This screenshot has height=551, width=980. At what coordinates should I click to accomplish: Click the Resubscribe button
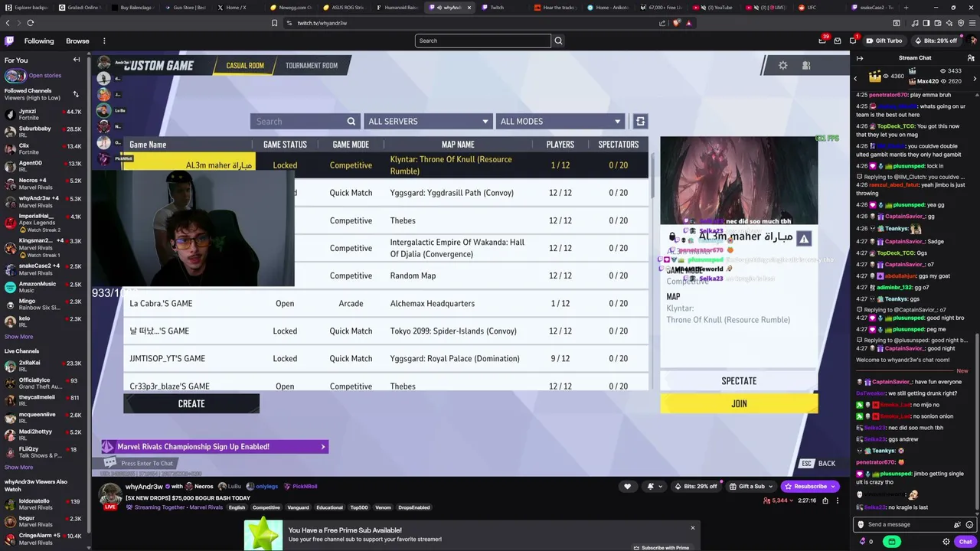(810, 486)
